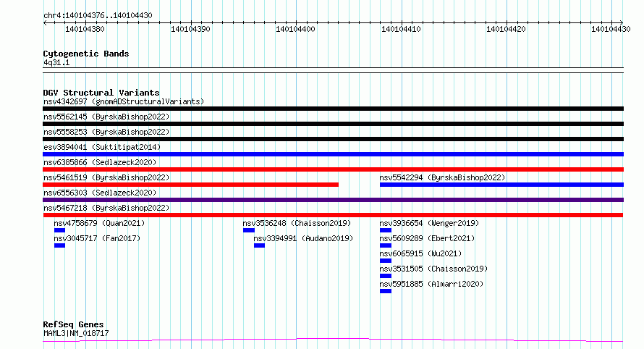This screenshot has width=644, height=349.
Task: Click small blue bar under nsv5609289
Action: (x=386, y=245)
